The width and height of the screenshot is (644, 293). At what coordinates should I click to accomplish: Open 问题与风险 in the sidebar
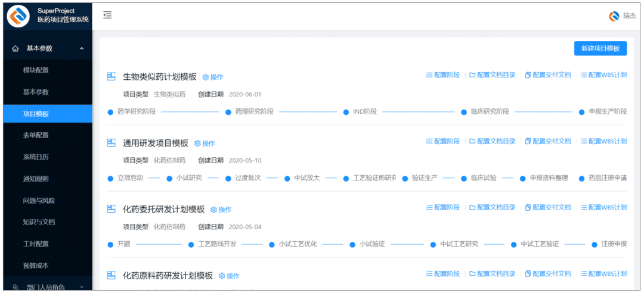48,201
